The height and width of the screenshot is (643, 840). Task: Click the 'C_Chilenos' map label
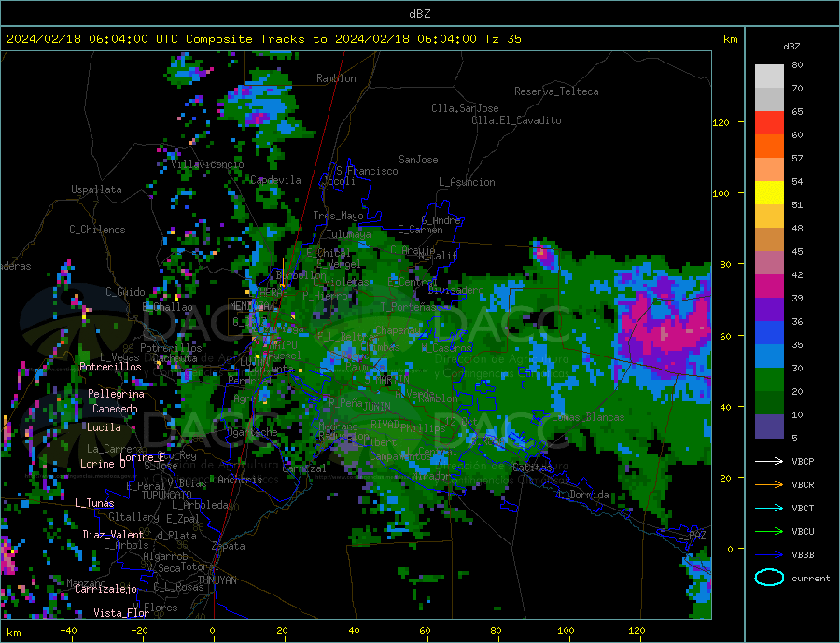97,230
